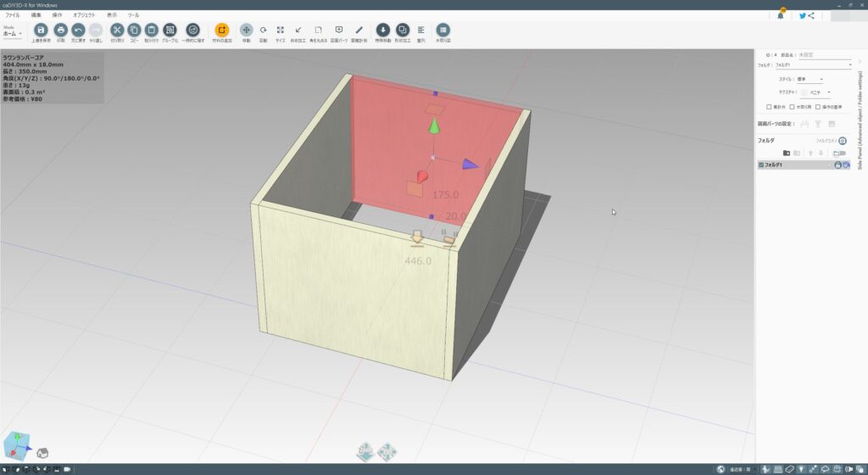Enable the 集計外 checkbox
Viewport: 868px width, 475px height.
769,107
